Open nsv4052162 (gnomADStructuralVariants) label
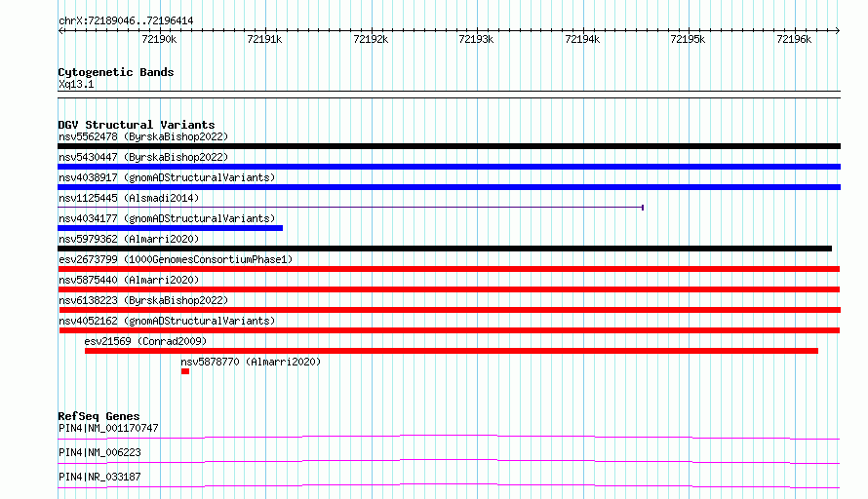 click(x=167, y=321)
